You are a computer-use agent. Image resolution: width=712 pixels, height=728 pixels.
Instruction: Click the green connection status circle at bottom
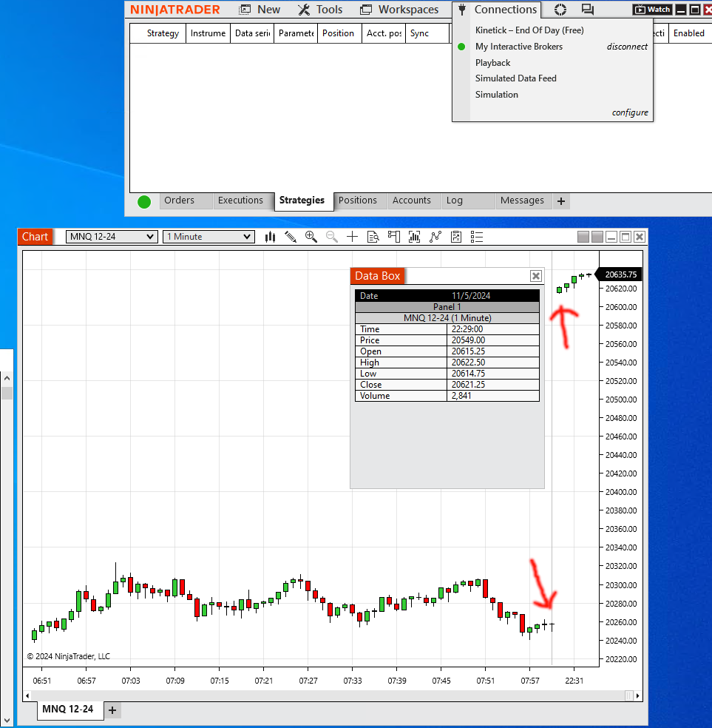click(144, 202)
